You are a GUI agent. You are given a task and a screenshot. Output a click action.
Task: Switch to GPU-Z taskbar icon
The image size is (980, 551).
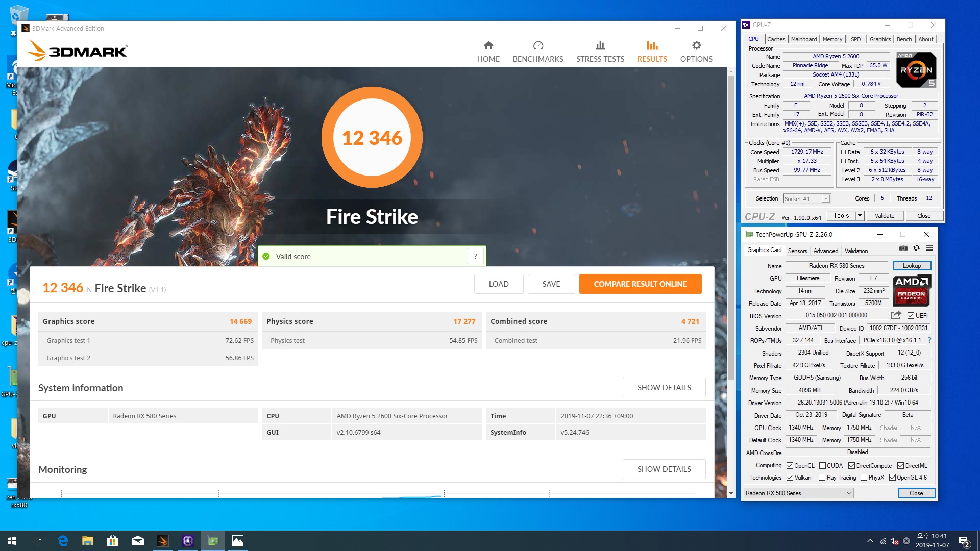(x=213, y=541)
